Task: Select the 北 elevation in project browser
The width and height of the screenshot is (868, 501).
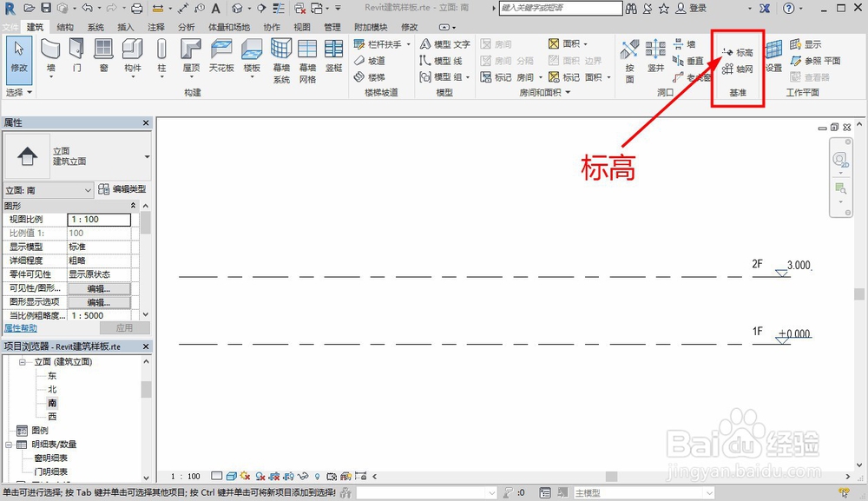Action: tap(52, 389)
